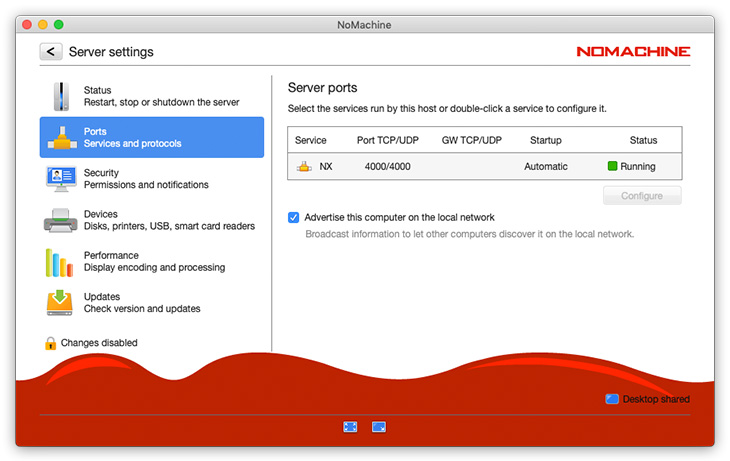Image resolution: width=730 pixels, height=461 pixels.
Task: Click the fullscreen icon in bottom bar
Action: (x=350, y=427)
